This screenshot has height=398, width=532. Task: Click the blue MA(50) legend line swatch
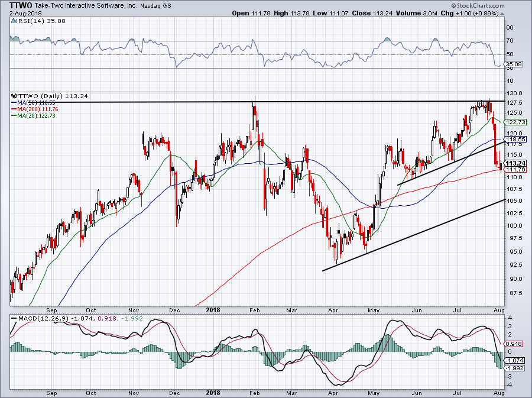click(x=14, y=102)
